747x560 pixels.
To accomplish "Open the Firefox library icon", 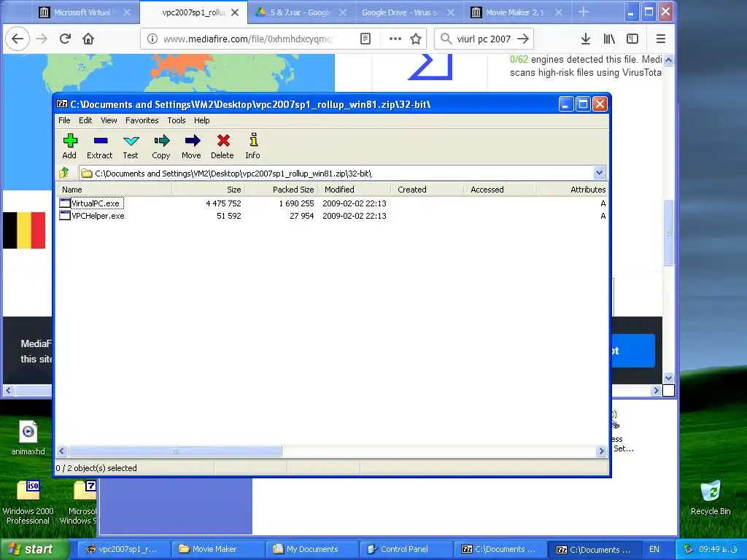I will pos(609,39).
